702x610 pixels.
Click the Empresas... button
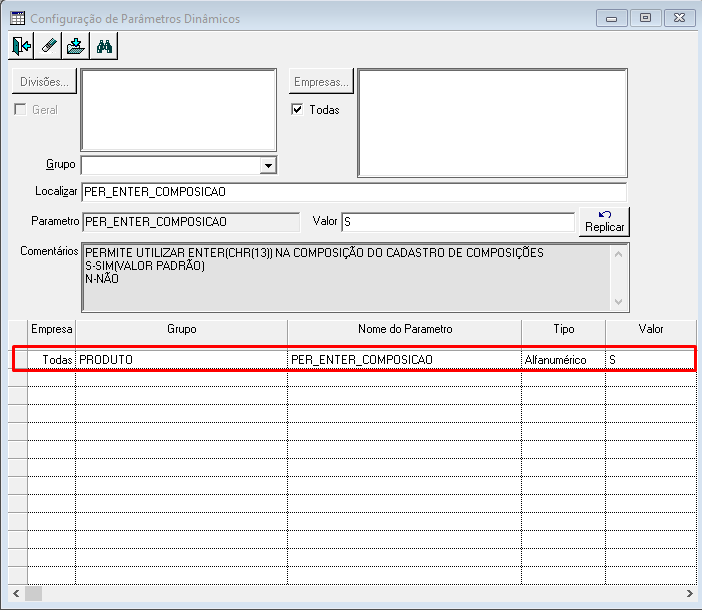pyautogui.click(x=321, y=81)
